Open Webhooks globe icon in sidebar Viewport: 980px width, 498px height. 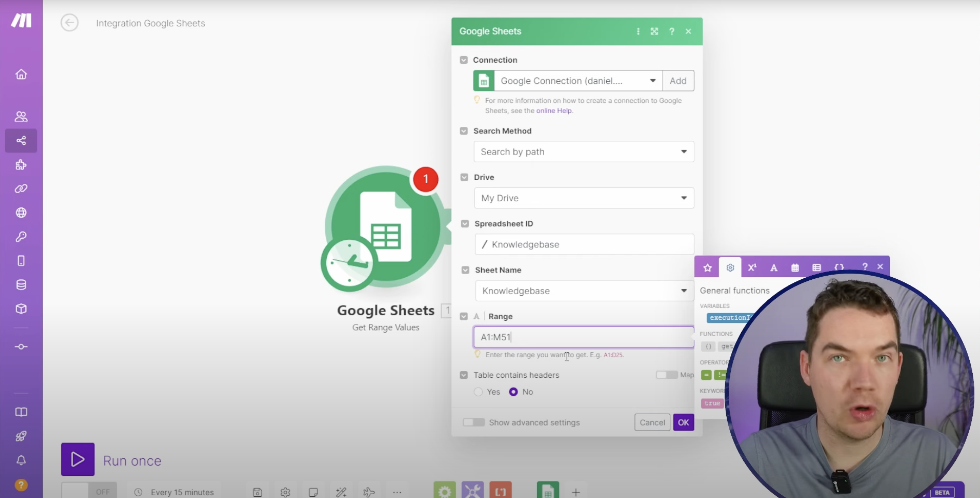pos(21,212)
